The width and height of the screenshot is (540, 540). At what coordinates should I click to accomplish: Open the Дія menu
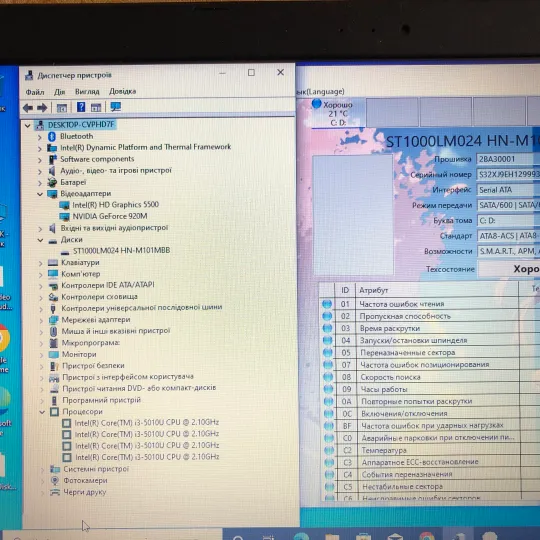click(x=60, y=92)
